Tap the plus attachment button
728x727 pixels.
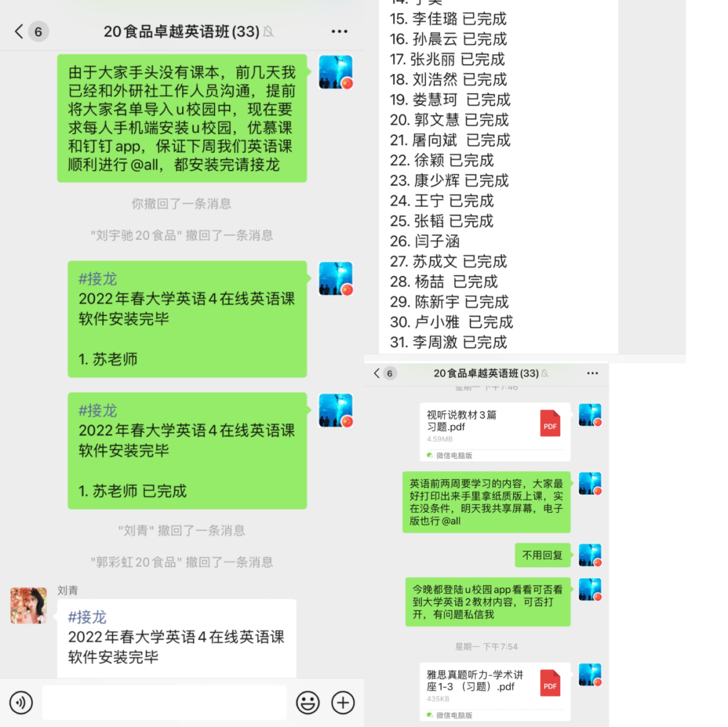343,703
